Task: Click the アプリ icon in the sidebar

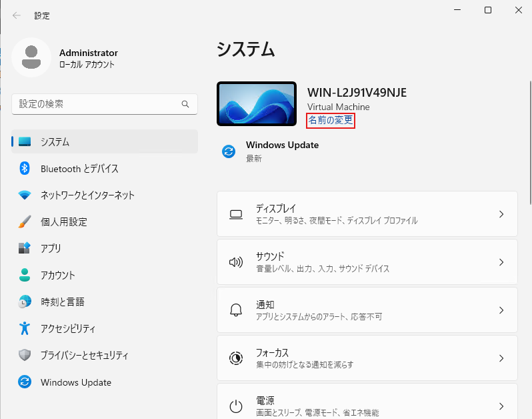Action: coord(25,248)
